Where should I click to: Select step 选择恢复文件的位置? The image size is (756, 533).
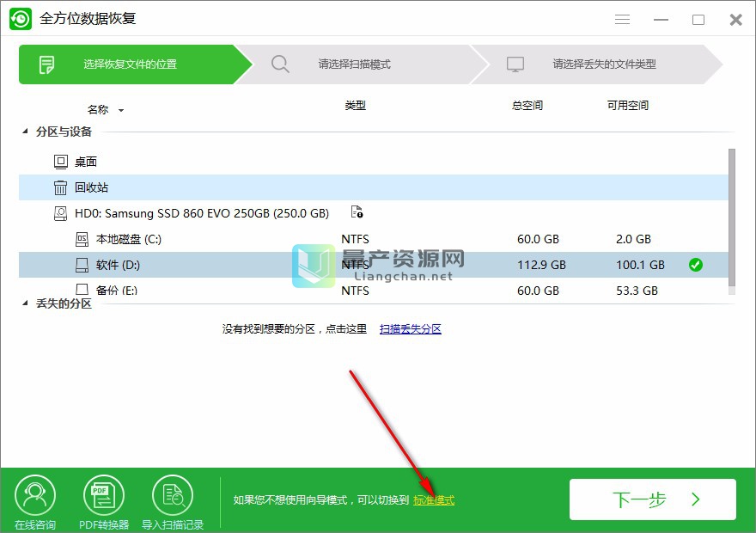click(x=135, y=64)
